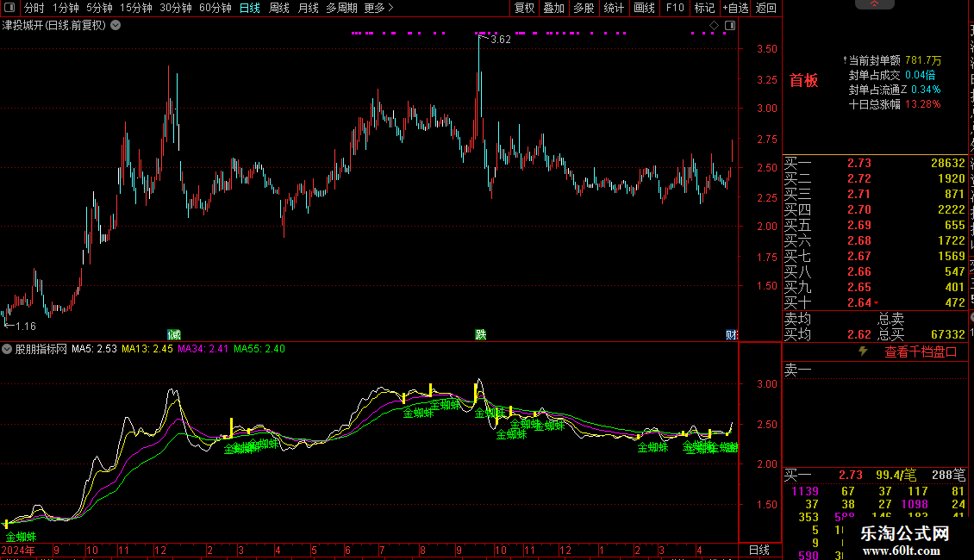The height and width of the screenshot is (560, 974).
Task: Click the 1.16 low price label
Action: point(26,326)
